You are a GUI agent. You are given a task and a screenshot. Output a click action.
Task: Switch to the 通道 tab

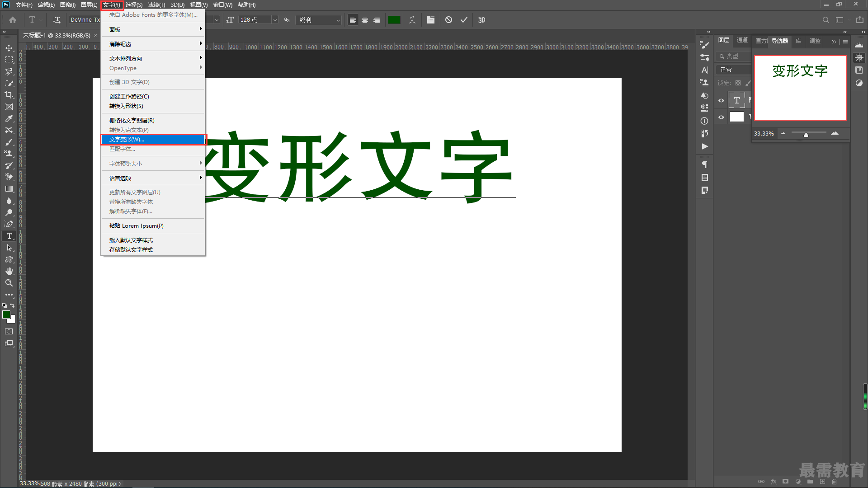pyautogui.click(x=742, y=40)
